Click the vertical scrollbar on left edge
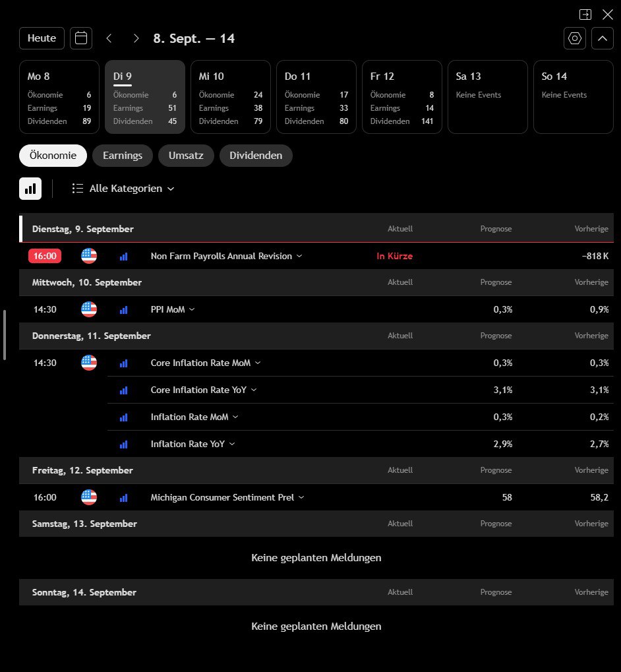 (x=5, y=334)
